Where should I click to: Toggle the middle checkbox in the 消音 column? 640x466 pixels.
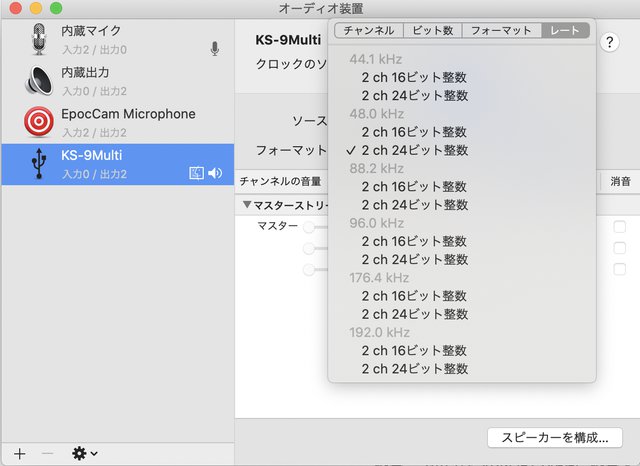(620, 248)
